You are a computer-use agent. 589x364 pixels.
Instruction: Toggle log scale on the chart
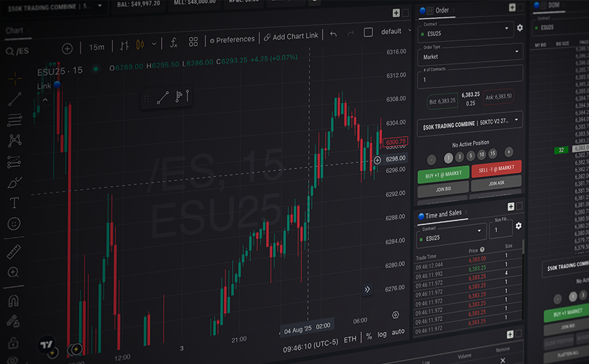pos(382,334)
